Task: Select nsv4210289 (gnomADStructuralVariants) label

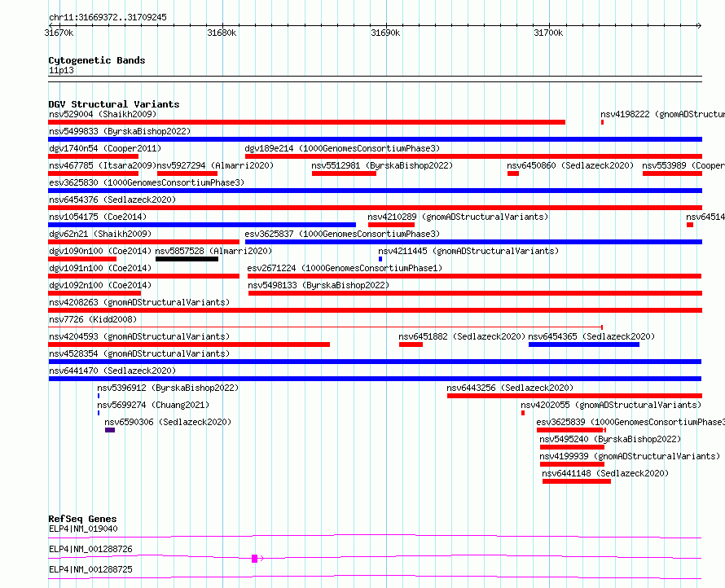Action: 458,217
